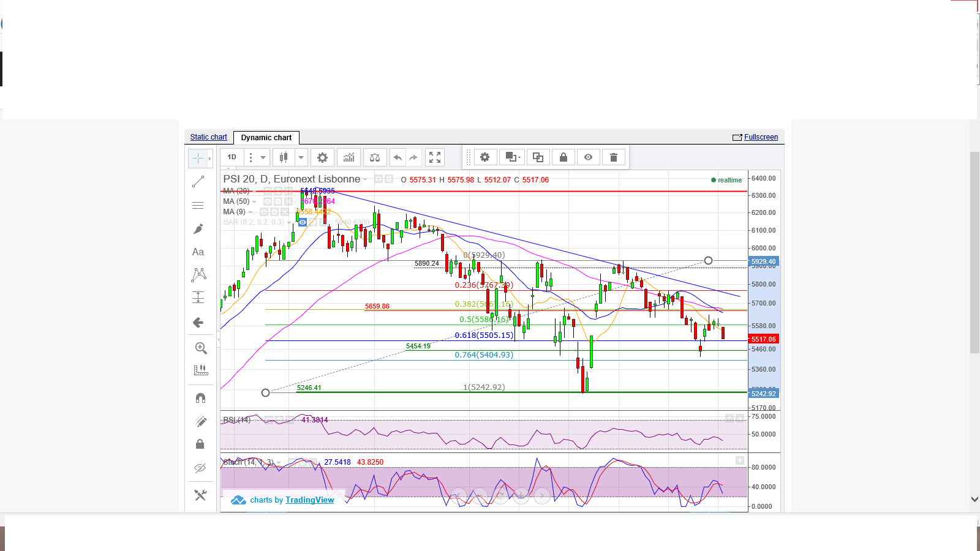
Task: Hide all drawings with crossed-eye icon
Action: (x=200, y=468)
